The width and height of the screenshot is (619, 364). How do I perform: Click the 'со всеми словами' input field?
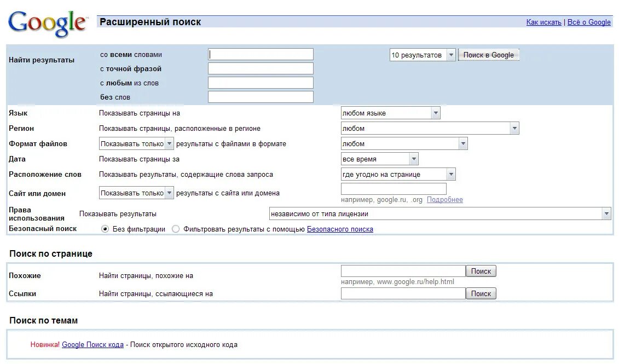point(260,54)
